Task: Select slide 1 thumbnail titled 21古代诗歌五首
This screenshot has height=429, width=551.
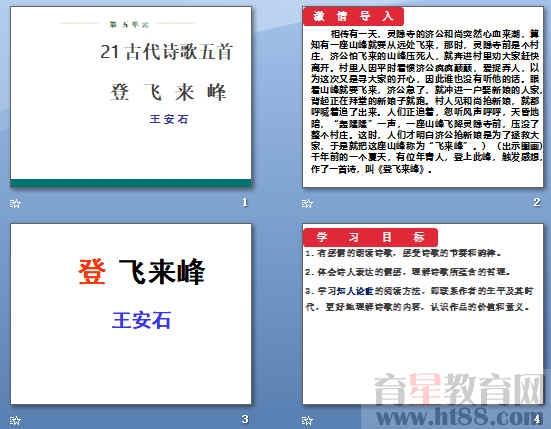Action: (131, 97)
